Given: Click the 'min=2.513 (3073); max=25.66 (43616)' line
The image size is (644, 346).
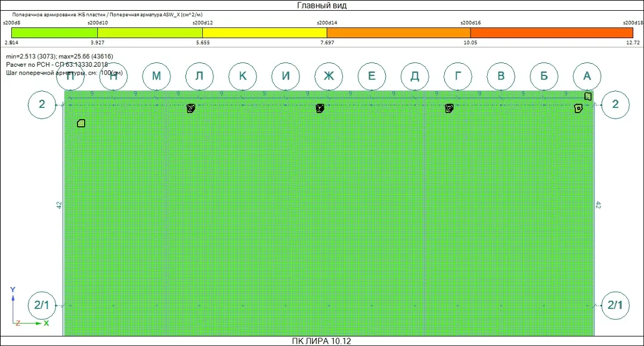Looking at the screenshot, I should tap(60, 57).
